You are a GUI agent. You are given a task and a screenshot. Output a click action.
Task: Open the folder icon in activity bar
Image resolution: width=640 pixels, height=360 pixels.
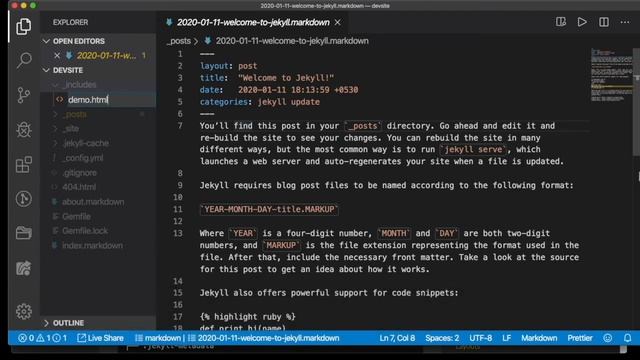pyautogui.click(x=24, y=233)
